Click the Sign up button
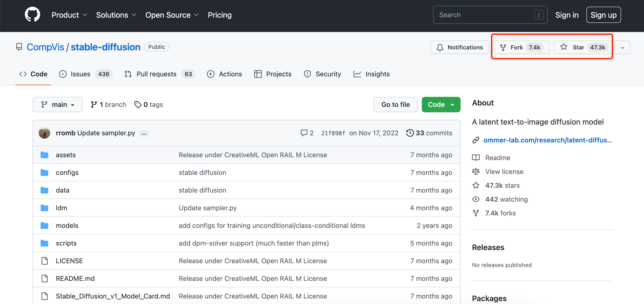This screenshot has width=644, height=304. 603,15
